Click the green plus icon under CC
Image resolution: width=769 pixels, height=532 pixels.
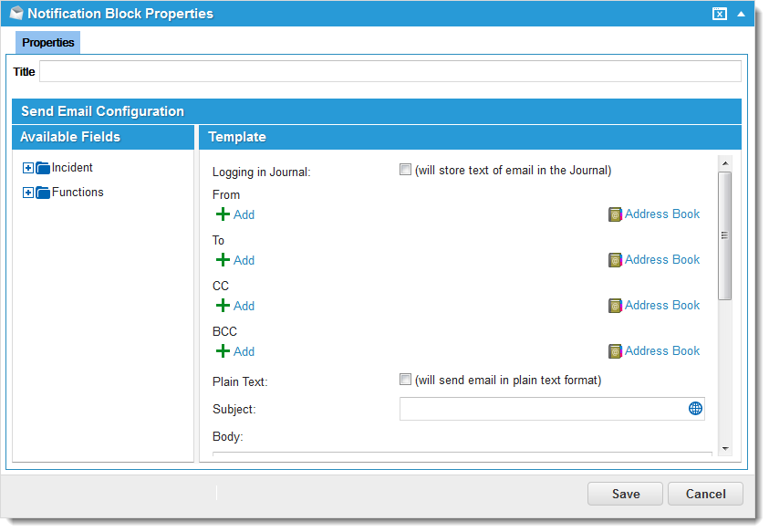click(x=223, y=306)
